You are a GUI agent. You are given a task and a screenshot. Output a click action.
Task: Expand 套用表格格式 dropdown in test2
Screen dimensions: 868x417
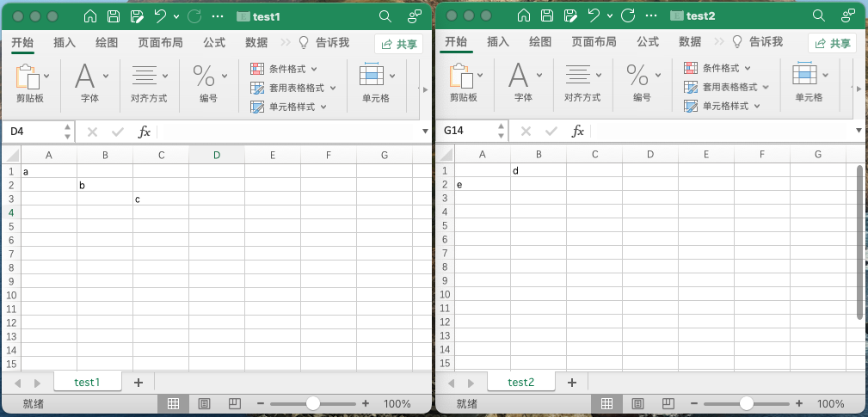tap(766, 88)
